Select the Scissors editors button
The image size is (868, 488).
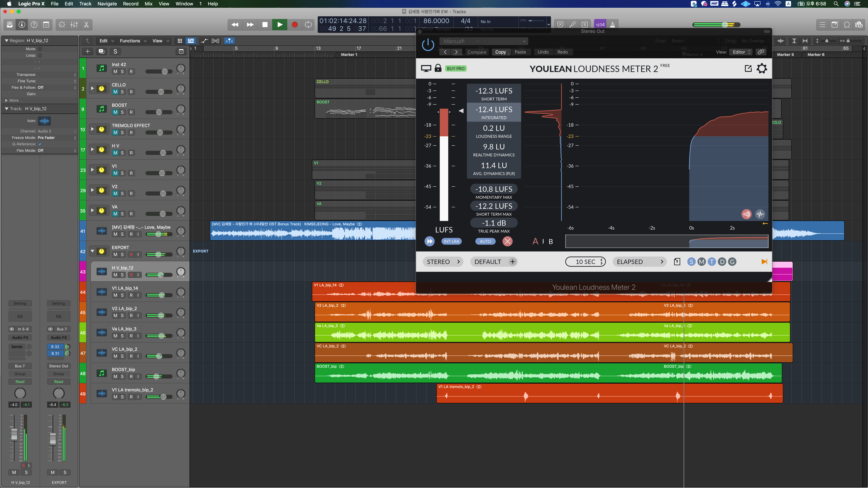tap(86, 25)
